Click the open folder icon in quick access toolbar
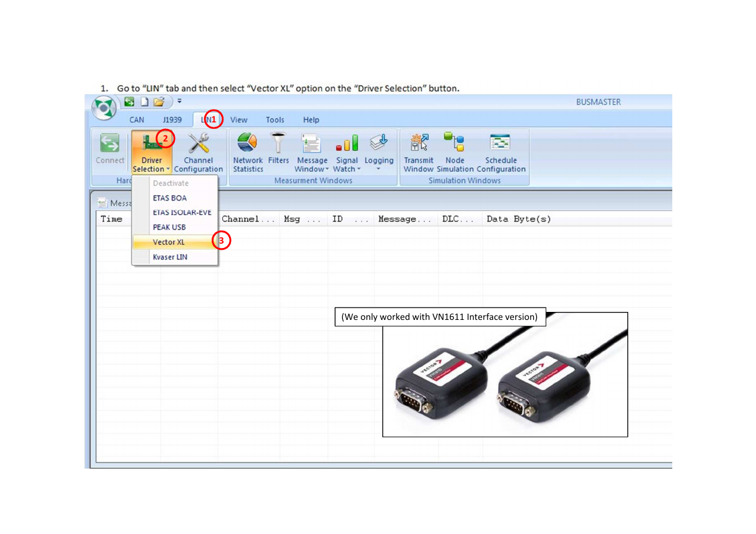 coord(159,102)
